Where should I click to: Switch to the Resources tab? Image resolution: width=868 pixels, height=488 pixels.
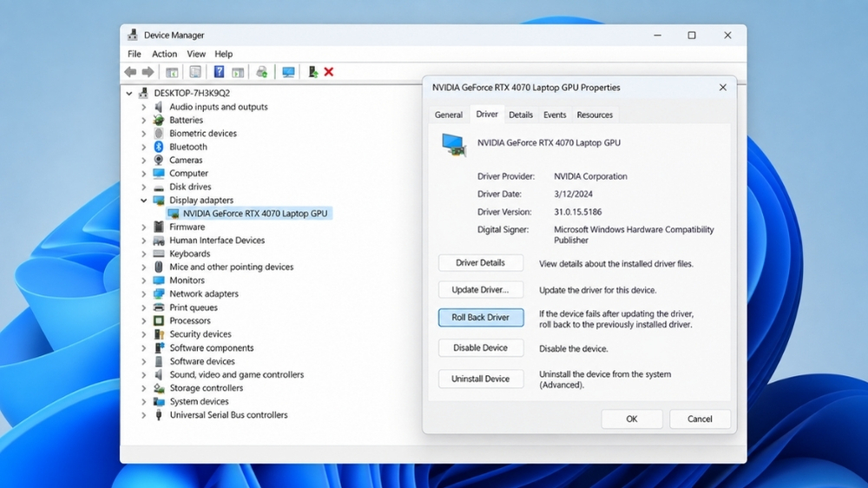pyautogui.click(x=595, y=115)
